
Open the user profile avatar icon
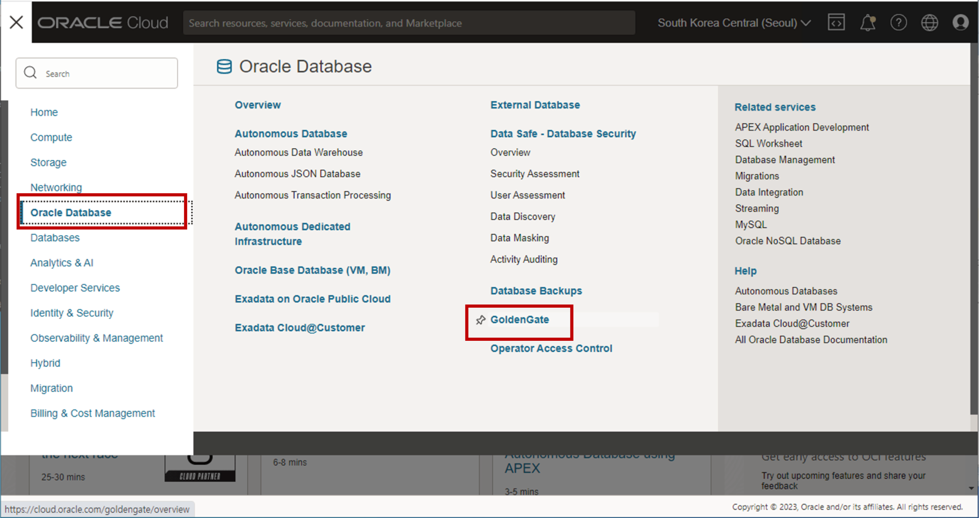pyautogui.click(x=960, y=22)
